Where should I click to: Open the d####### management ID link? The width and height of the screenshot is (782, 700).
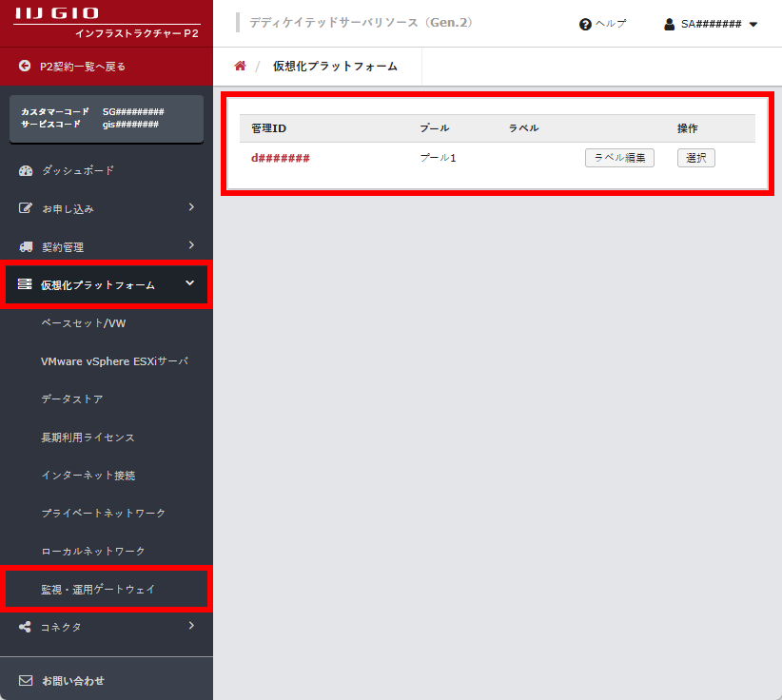tap(280, 158)
